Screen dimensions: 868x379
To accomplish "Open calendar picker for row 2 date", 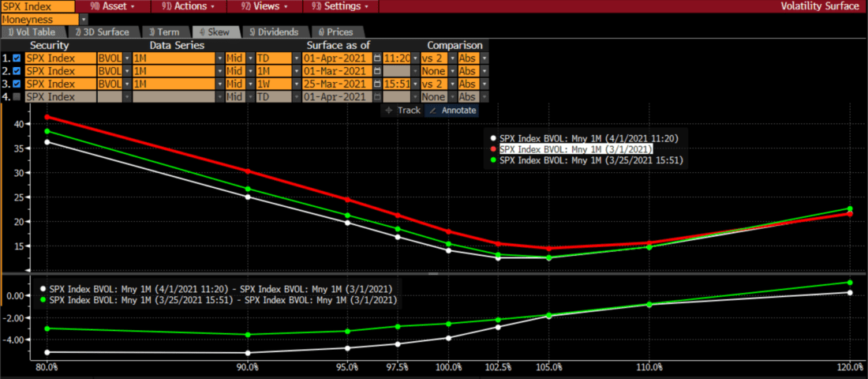I will (x=377, y=71).
